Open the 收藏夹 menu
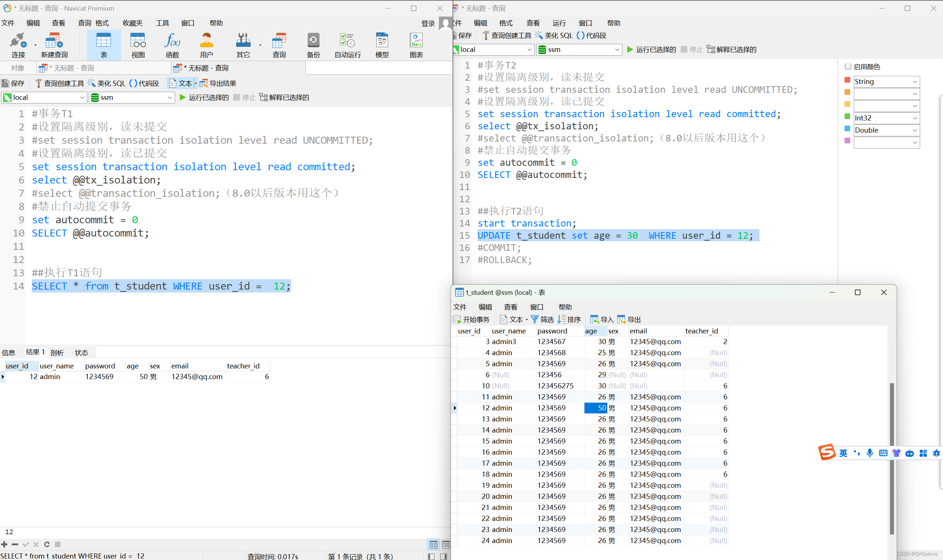Screen dimensions: 943x560 [x=132, y=23]
